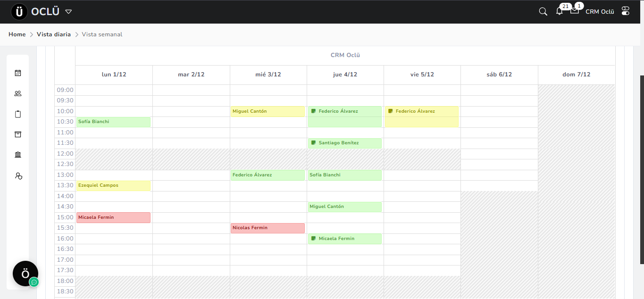Open Santiago Benítez appointment
This screenshot has width=644, height=299.
[345, 143]
